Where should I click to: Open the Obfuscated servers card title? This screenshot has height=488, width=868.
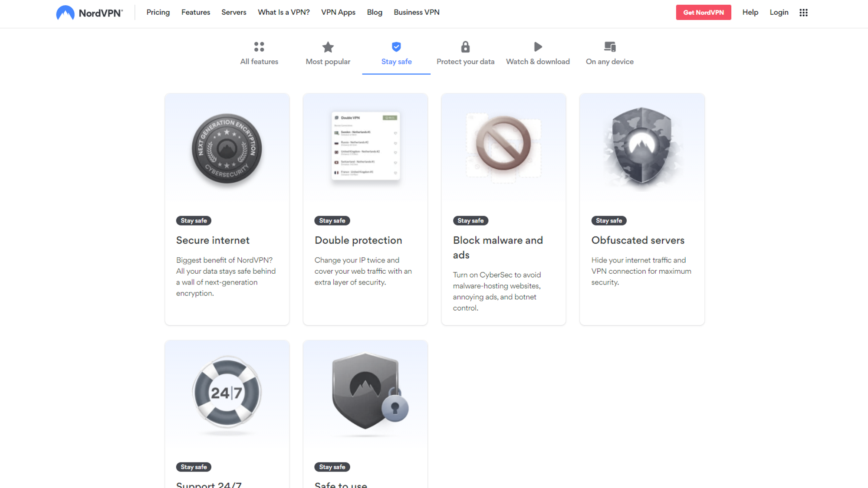click(x=638, y=240)
